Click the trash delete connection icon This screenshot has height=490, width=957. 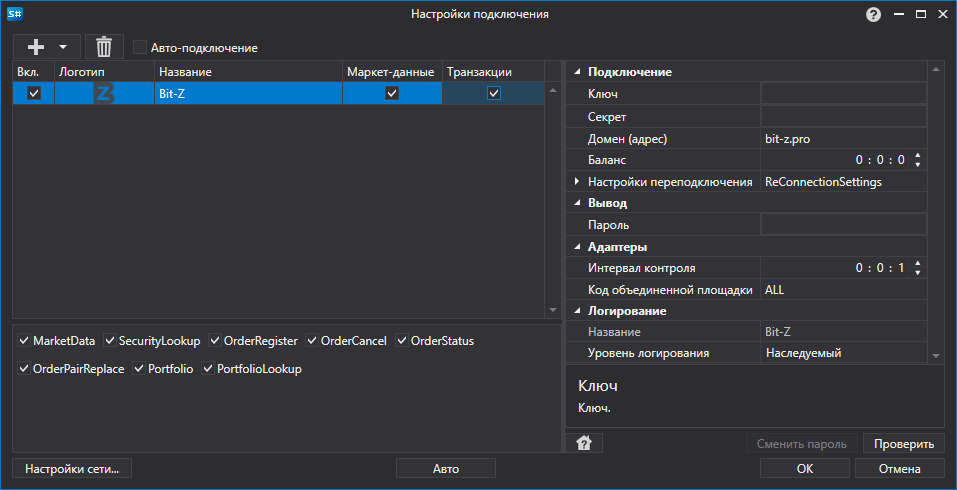click(x=104, y=46)
